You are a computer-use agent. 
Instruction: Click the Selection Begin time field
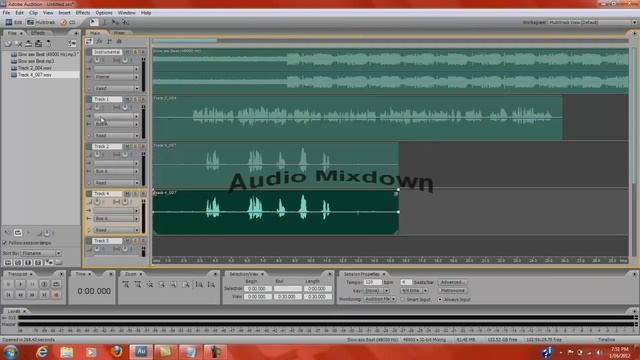tap(258, 289)
